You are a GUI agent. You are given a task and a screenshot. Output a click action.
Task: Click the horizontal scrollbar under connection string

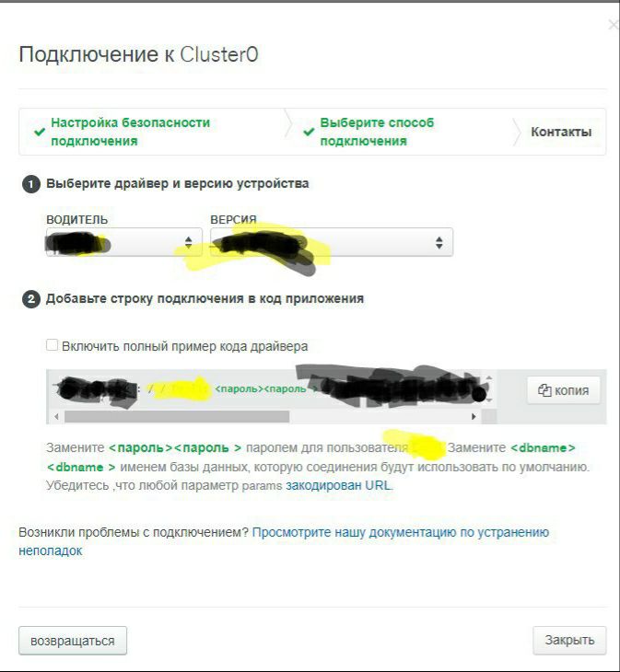pos(177,416)
